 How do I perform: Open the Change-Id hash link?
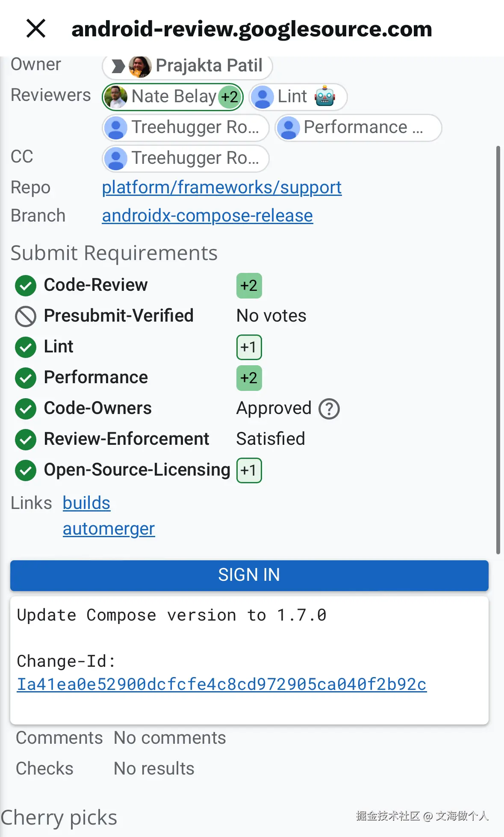221,684
